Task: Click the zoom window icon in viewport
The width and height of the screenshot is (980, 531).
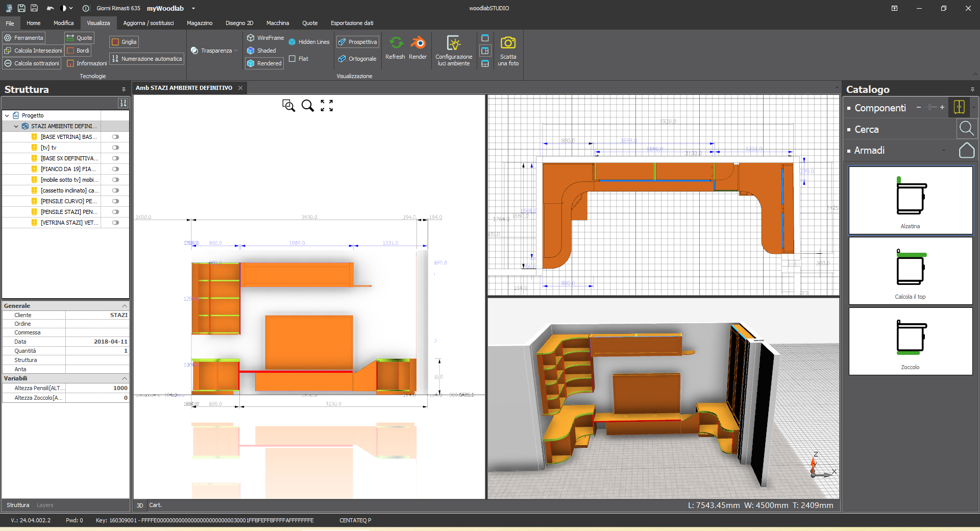Action: click(x=288, y=106)
